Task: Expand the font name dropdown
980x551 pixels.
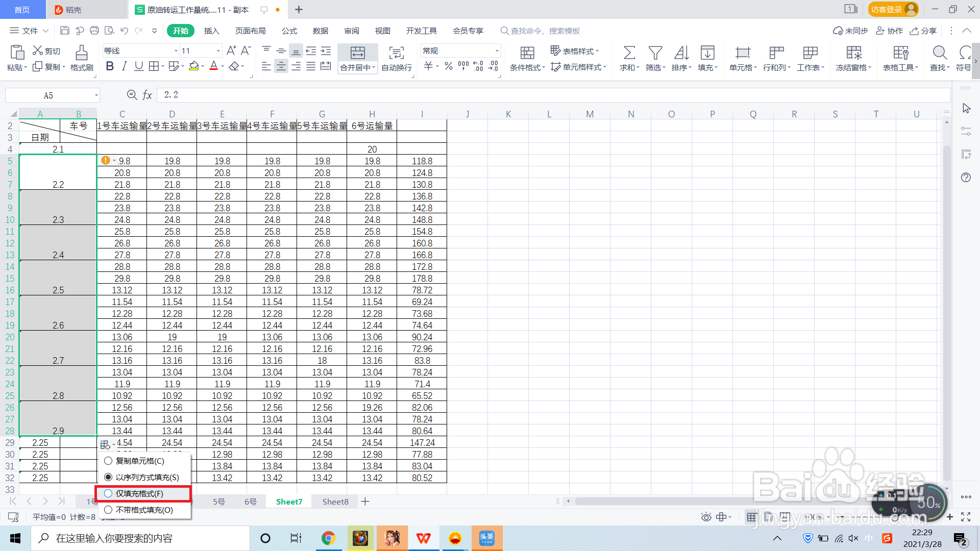Action: point(176,51)
